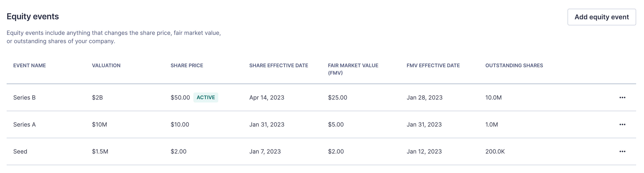The image size is (644, 173).
Task: Click the 200.0K outstanding shares value
Action: click(x=495, y=151)
